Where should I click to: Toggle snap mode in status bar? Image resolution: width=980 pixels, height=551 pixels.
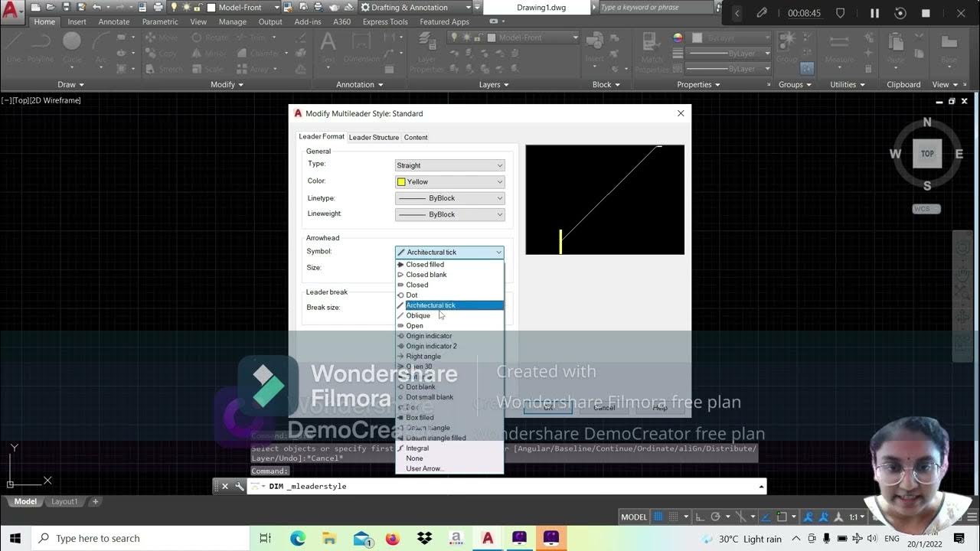pyautogui.click(x=673, y=517)
